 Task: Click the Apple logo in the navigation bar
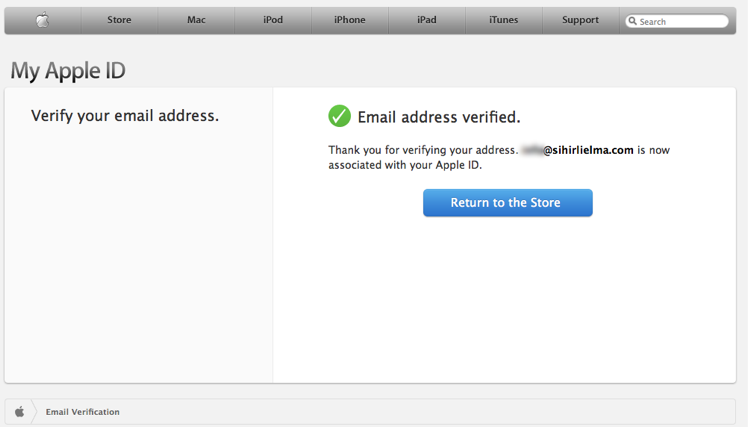point(42,20)
